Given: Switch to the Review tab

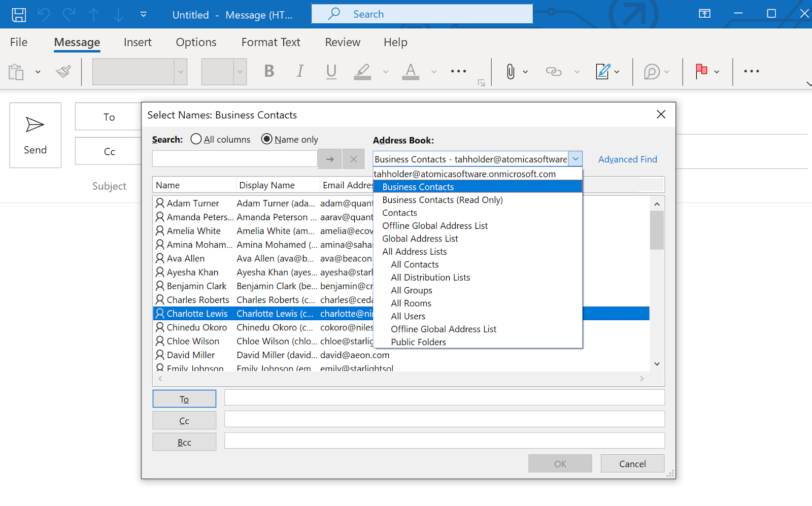Looking at the screenshot, I should (343, 42).
